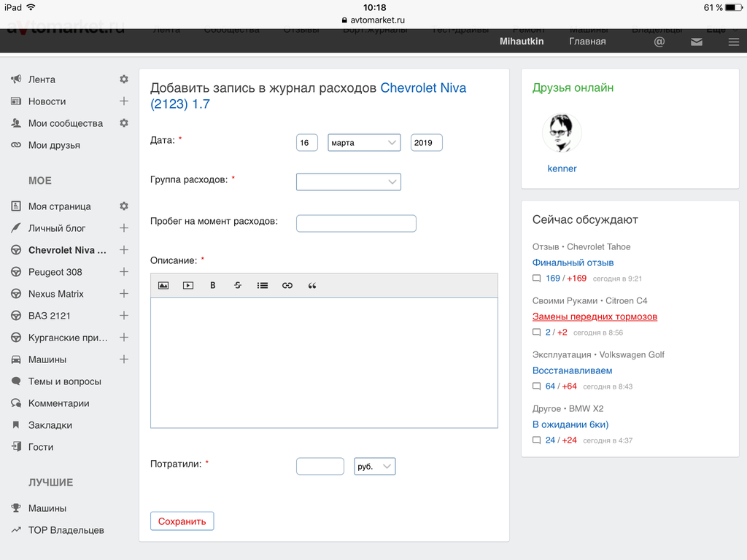The image size is (747, 560).
Task: Open Nexus Matrix in sidebar
Action: click(55, 294)
